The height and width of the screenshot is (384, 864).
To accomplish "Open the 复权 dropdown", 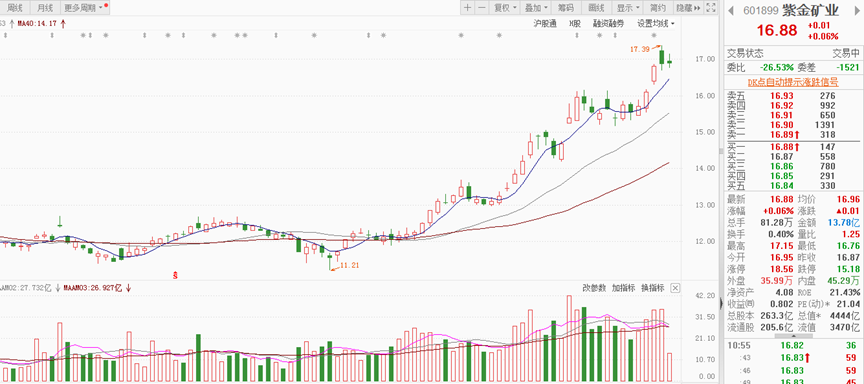I will click(505, 8).
